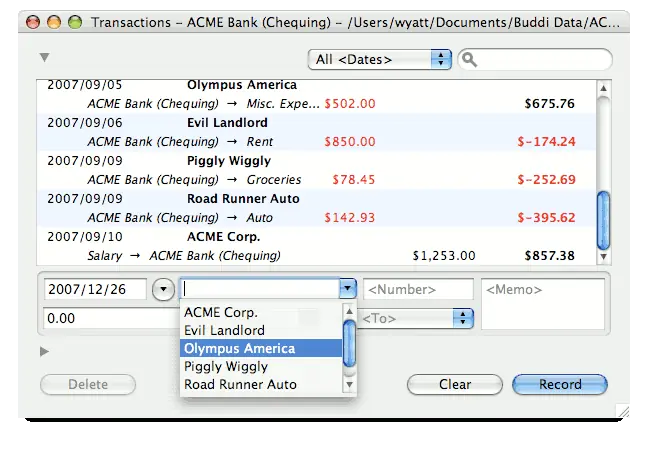Image resolution: width=661 pixels, height=452 pixels.
Task: Click the green zoom window button
Action: [75, 22]
